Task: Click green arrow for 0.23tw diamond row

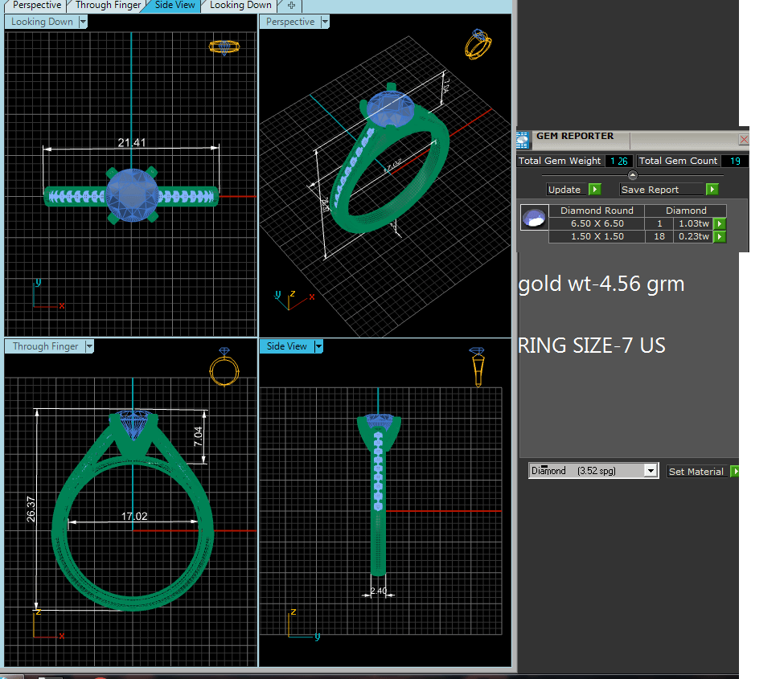Action: [720, 237]
